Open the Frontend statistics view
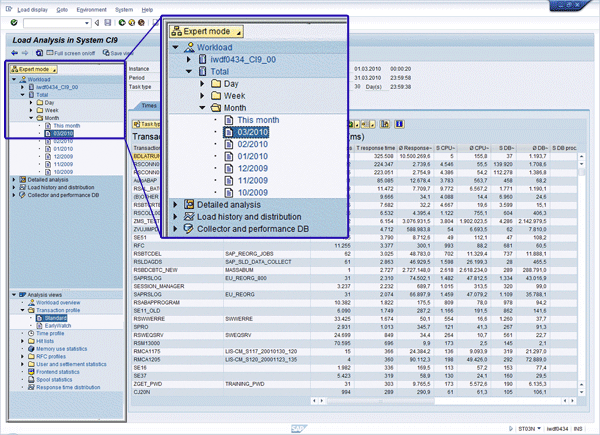Screen dimensions: 600x435 coord(58,371)
